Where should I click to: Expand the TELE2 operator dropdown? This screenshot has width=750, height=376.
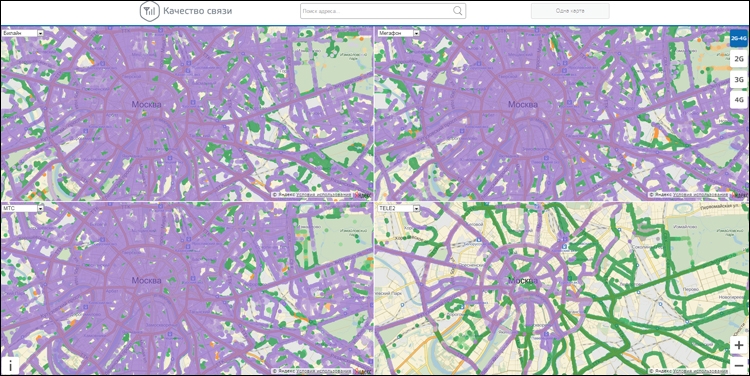[x=398, y=209]
